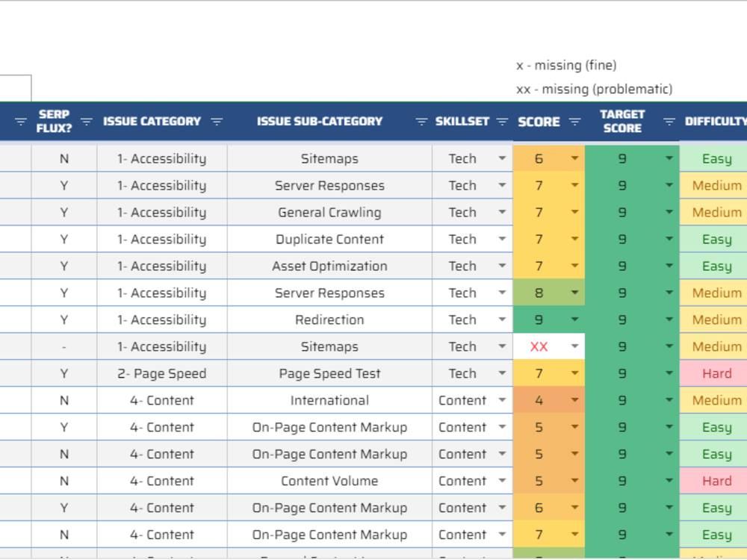Click the '4- Content' cell in International row
Viewport: 747px width, 560px height.
click(x=162, y=400)
